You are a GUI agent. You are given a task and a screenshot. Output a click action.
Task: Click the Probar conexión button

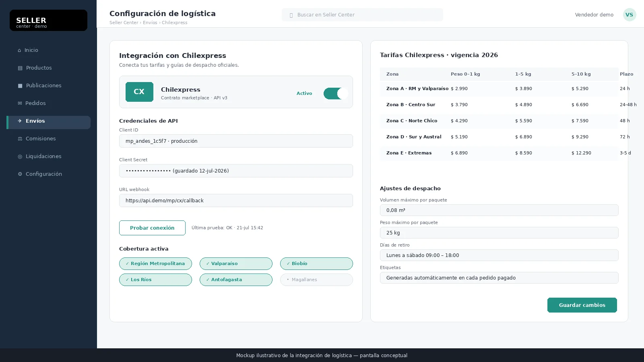pyautogui.click(x=152, y=228)
